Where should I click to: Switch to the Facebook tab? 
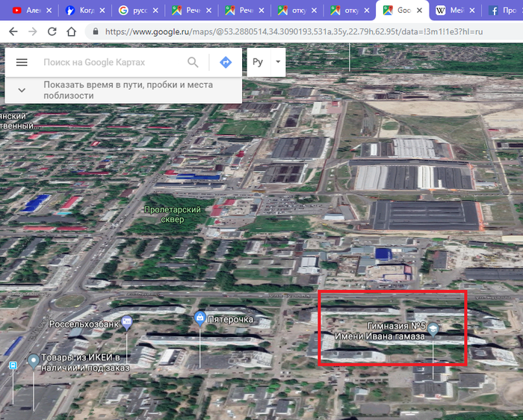(x=504, y=10)
